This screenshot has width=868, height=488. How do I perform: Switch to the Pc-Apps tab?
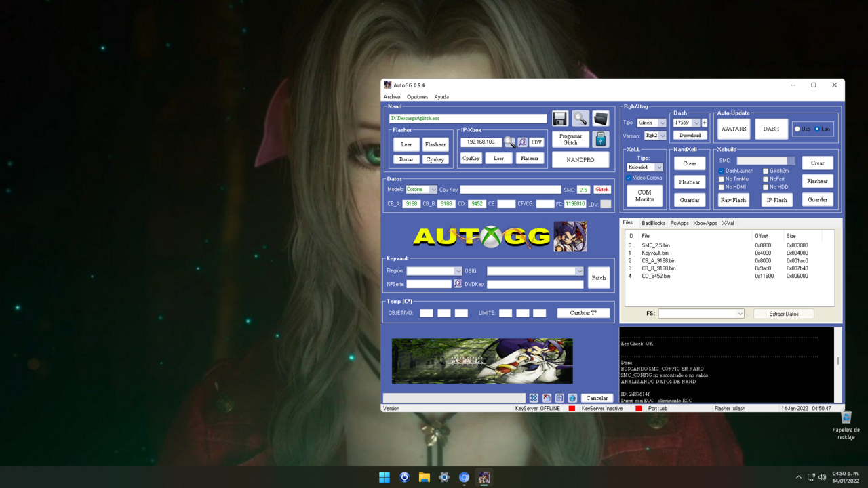click(679, 223)
